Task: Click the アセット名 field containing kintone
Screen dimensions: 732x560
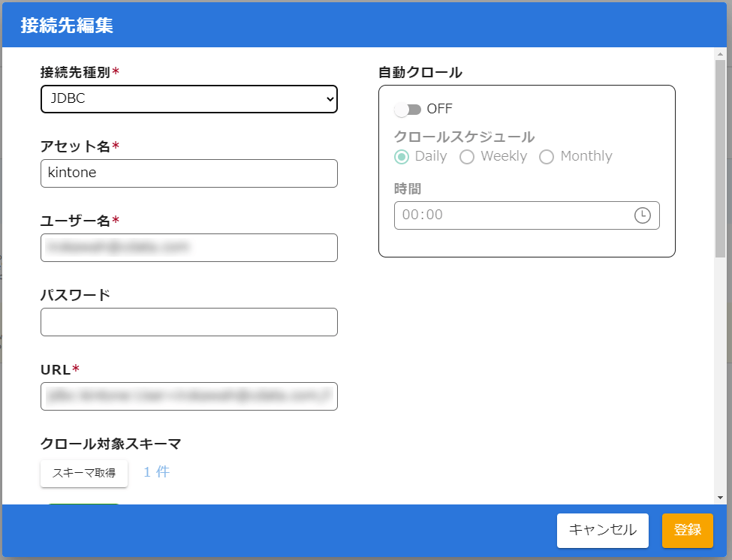Action: [x=188, y=173]
